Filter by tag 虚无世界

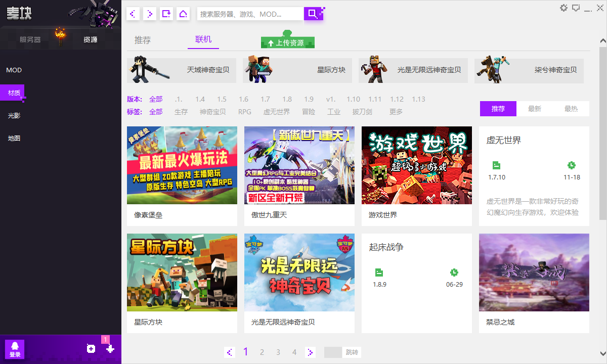pyautogui.click(x=277, y=112)
